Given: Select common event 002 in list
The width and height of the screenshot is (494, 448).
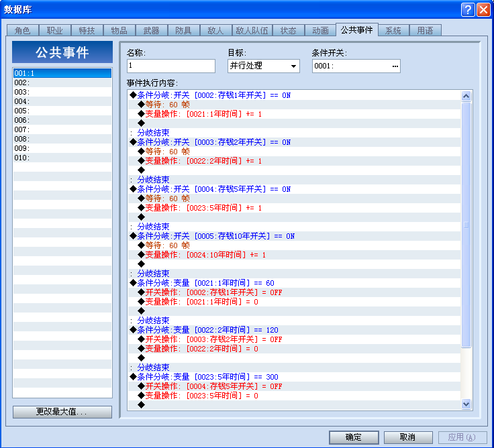Looking at the screenshot, I should tap(62, 82).
